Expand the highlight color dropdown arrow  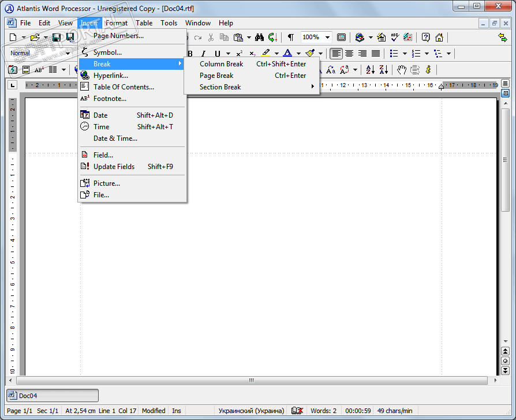coord(276,54)
